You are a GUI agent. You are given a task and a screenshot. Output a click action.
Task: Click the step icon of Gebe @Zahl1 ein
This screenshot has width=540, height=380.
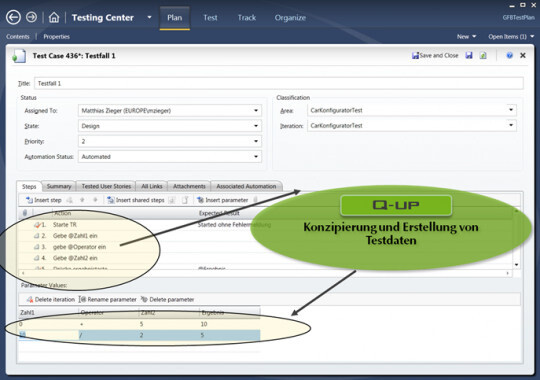tap(37, 236)
